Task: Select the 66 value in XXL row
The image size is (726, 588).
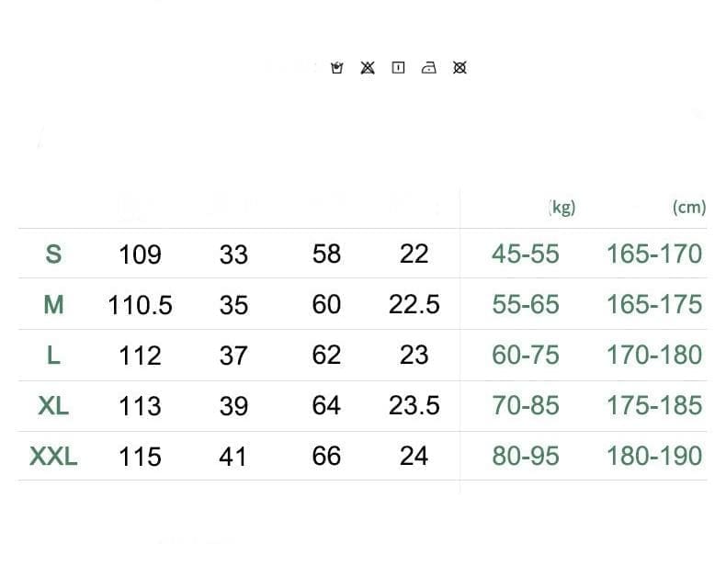Action: [326, 456]
